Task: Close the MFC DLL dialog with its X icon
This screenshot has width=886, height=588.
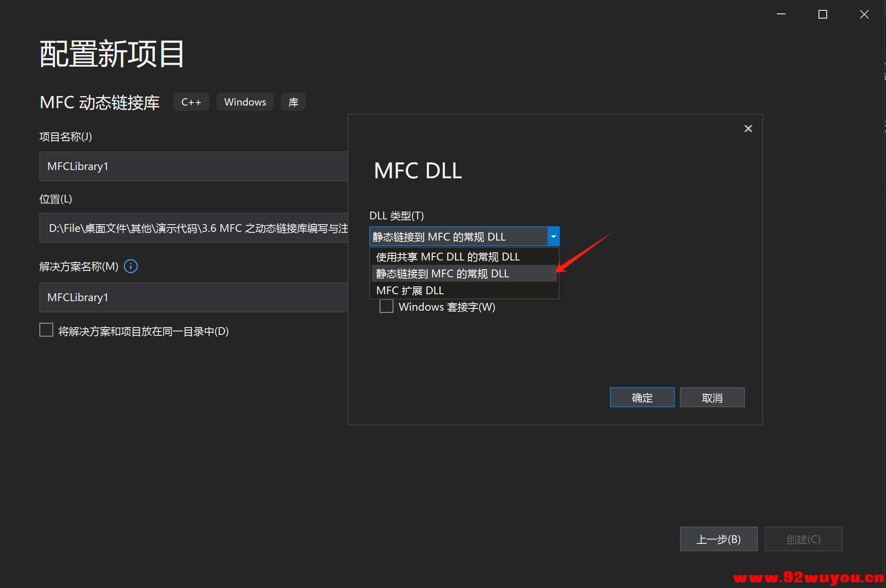Action: pos(748,128)
